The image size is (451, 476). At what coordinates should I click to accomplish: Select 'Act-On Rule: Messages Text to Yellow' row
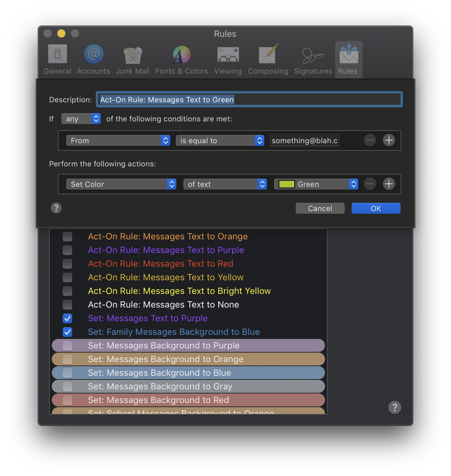188,277
